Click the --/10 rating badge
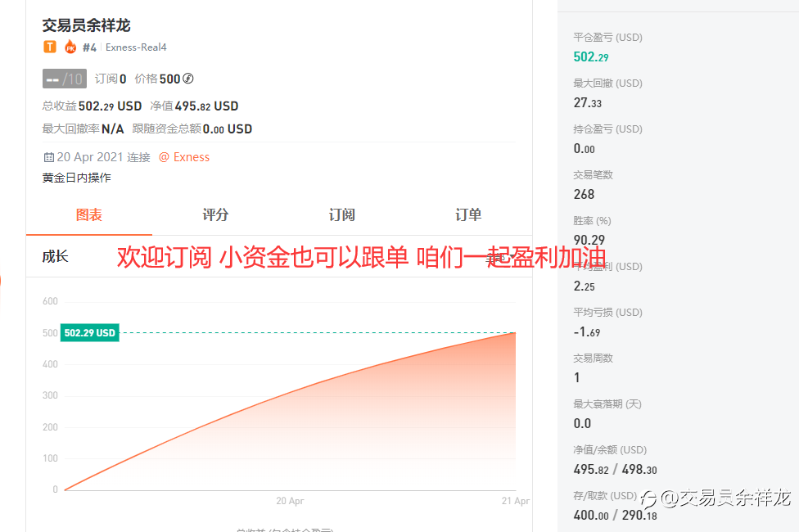This screenshot has width=799, height=532. pyautogui.click(x=64, y=79)
